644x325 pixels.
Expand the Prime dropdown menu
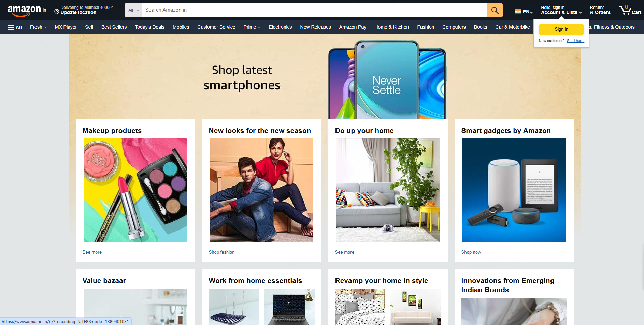coord(252,27)
